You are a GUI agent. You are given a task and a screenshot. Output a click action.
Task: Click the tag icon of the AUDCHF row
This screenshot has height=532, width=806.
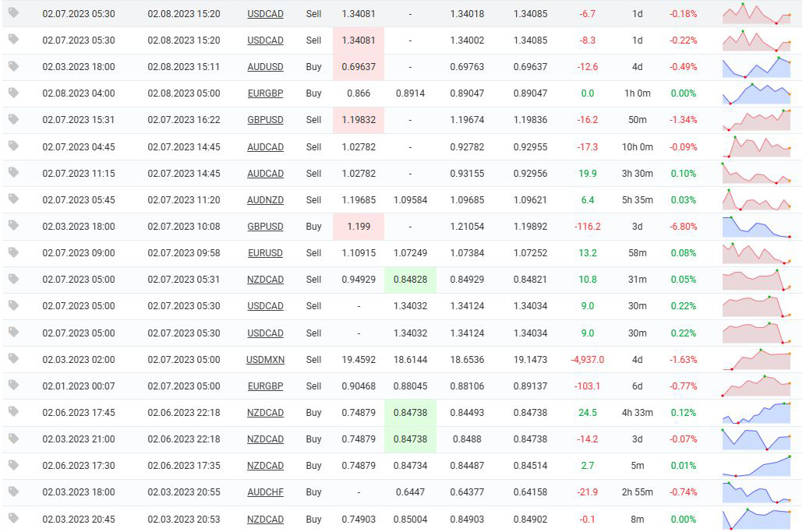click(x=14, y=491)
